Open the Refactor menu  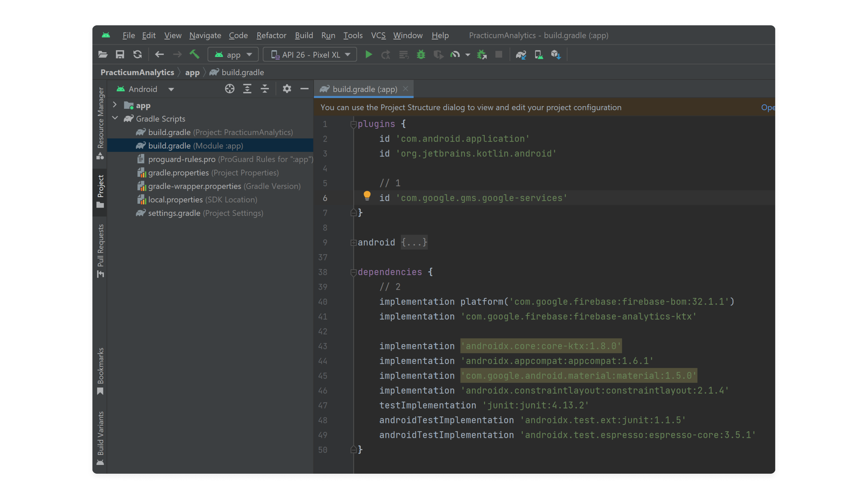[271, 35]
